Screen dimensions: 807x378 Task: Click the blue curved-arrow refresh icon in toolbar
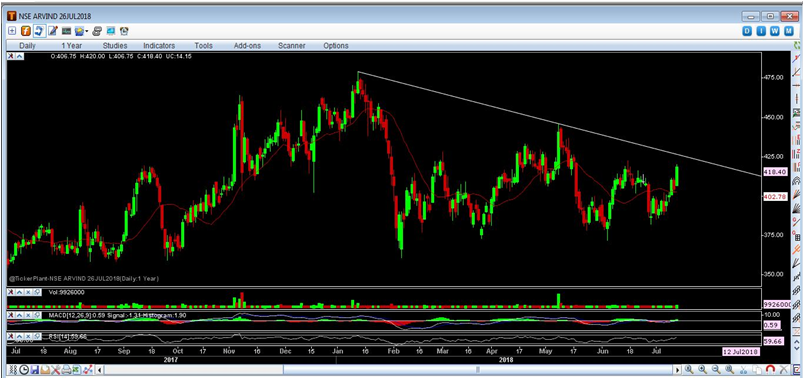point(39,31)
